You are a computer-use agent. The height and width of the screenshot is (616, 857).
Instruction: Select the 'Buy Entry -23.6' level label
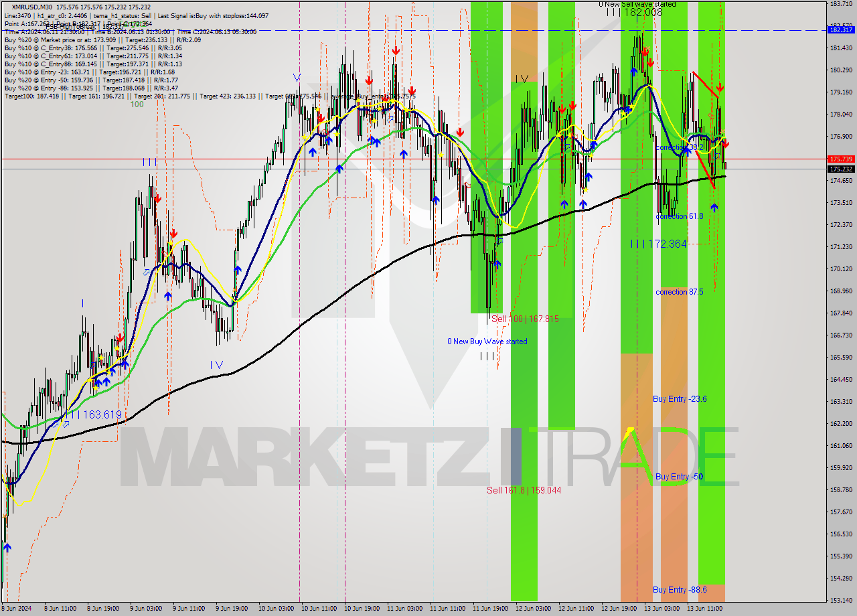point(680,399)
